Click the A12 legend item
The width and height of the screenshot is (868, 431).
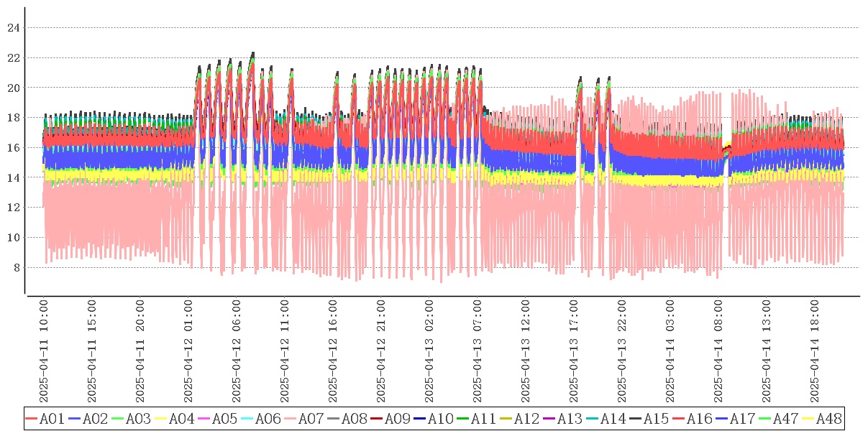coord(526,419)
